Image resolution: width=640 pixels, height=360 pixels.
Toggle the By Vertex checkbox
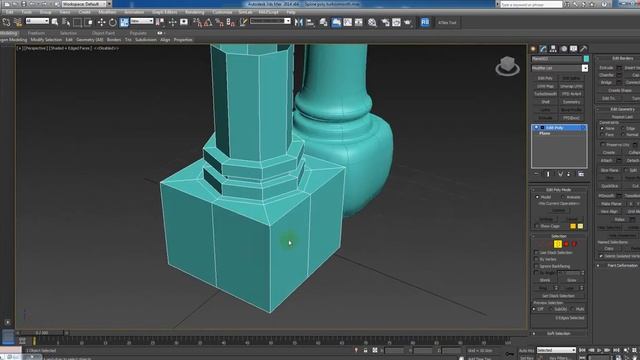coord(536,259)
